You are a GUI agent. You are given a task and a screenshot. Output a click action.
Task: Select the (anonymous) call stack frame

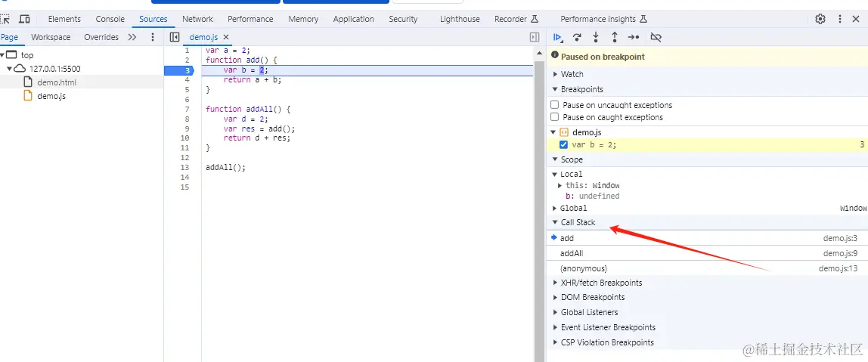tap(708, 268)
